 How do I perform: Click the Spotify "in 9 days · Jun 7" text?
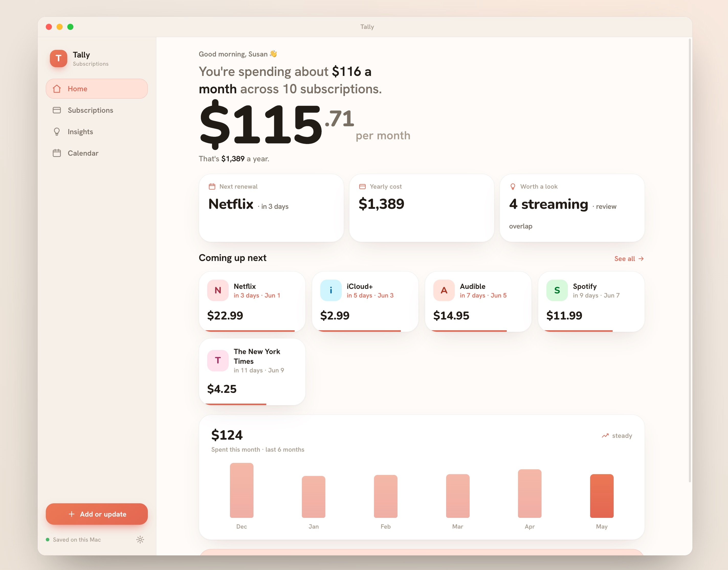[596, 295]
